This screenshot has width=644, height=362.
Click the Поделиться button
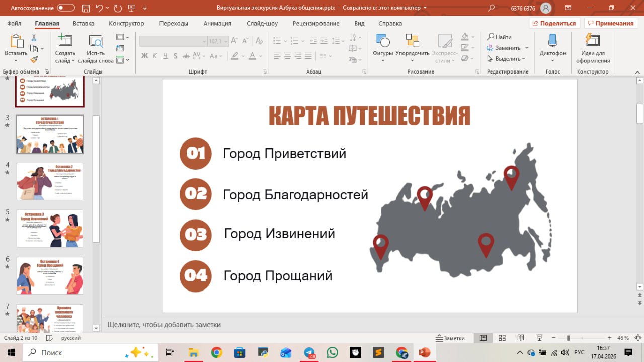[x=555, y=23]
